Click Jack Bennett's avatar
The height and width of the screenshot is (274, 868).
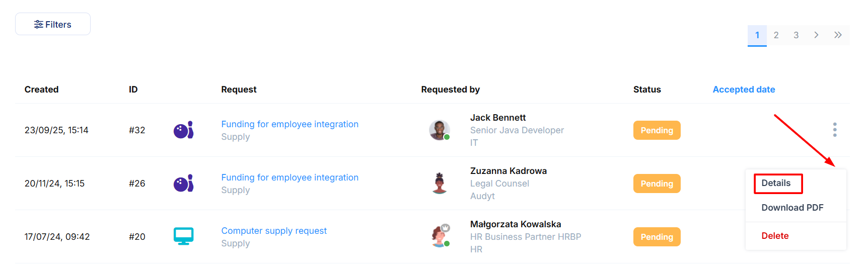439,130
